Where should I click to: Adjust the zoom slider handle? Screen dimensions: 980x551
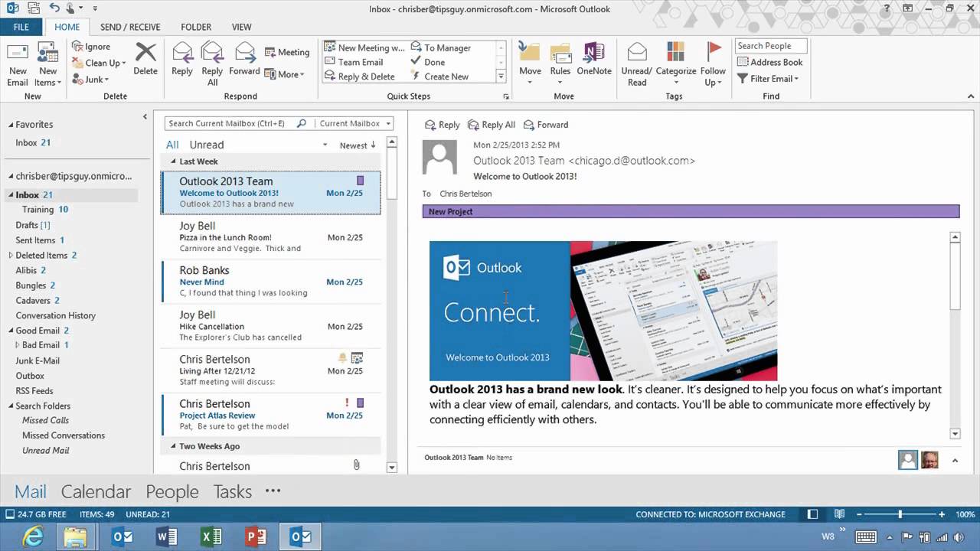coord(900,514)
